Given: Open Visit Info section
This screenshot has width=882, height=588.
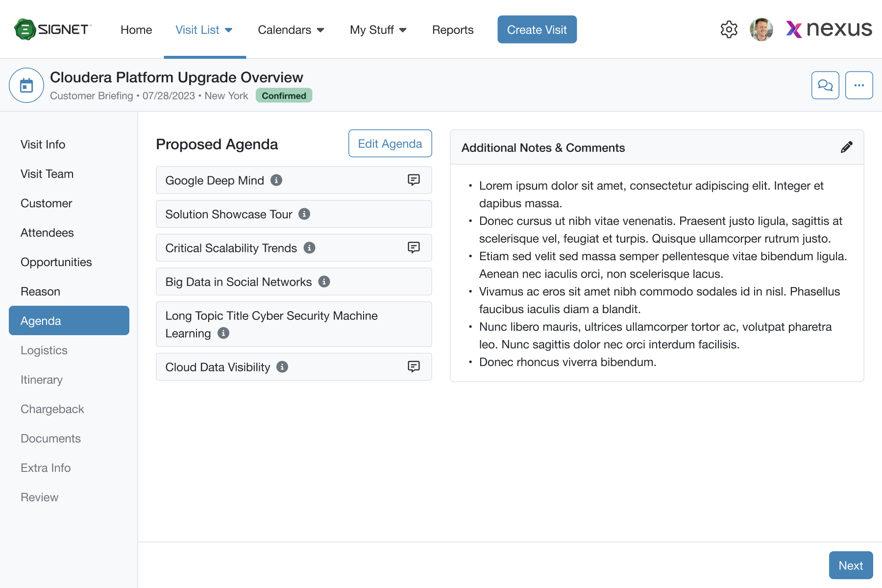Looking at the screenshot, I should click(x=69, y=145).
